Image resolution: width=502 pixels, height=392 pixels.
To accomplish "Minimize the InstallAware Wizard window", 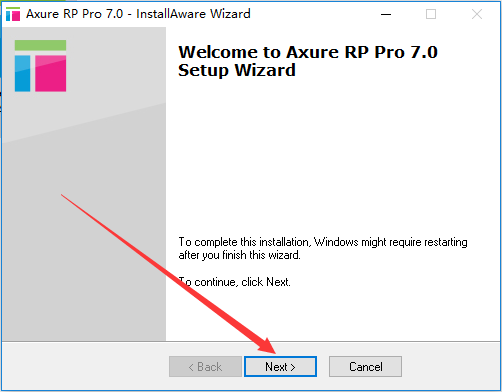I will point(386,14).
